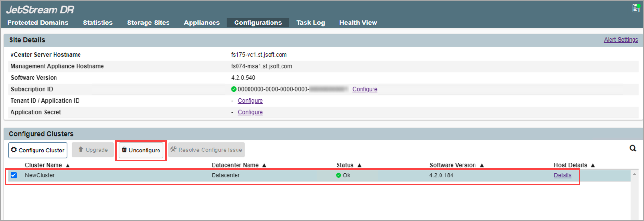Open the Task Log tab
Image resolution: width=644 pixels, height=221 pixels.
[310, 23]
